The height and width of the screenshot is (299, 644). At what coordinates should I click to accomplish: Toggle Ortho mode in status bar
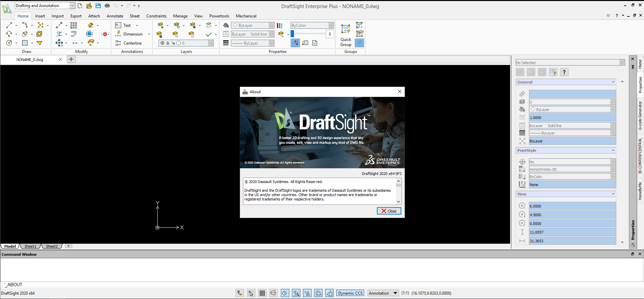coord(274,293)
